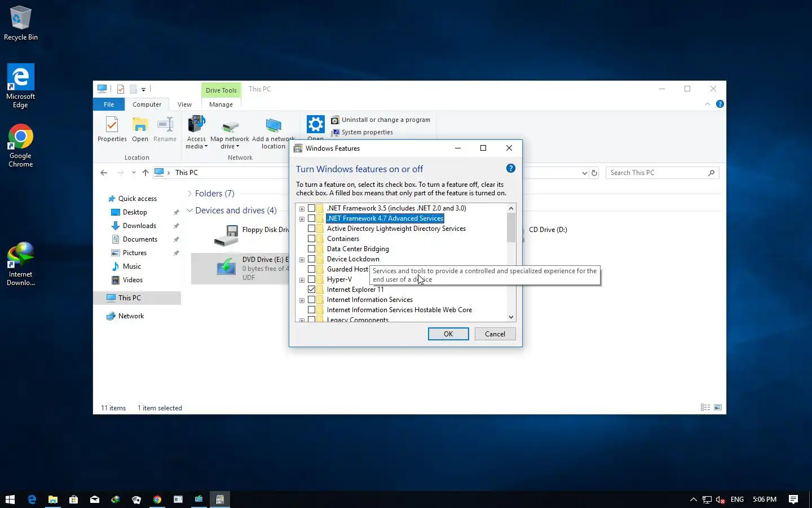Open Google Chrome from the taskbar
The width and height of the screenshot is (812, 508).
click(157, 500)
